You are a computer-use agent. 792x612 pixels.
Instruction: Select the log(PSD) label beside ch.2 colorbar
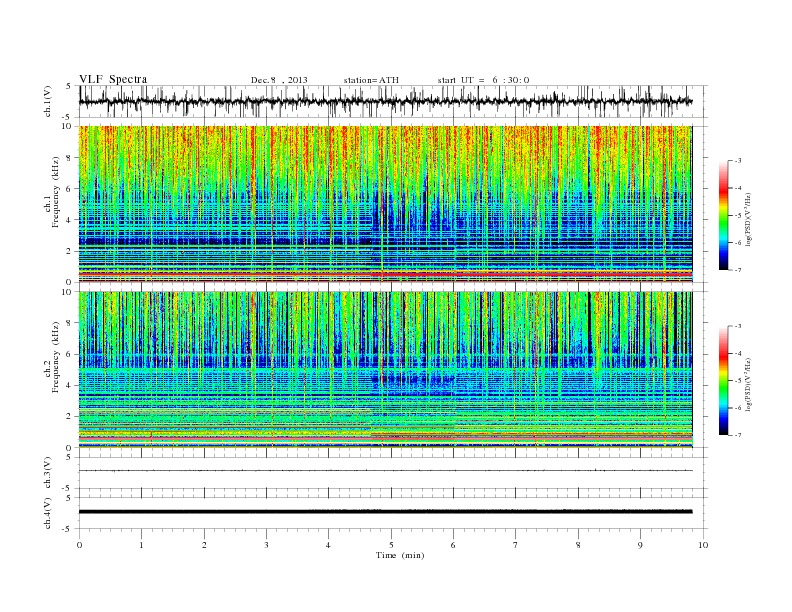point(749,384)
